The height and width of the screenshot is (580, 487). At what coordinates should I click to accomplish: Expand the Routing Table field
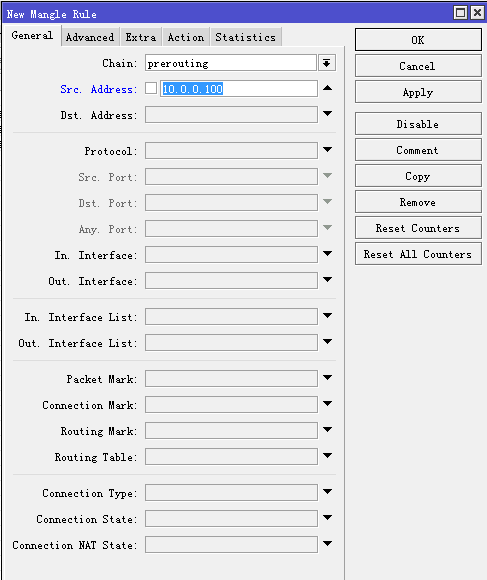pos(327,455)
